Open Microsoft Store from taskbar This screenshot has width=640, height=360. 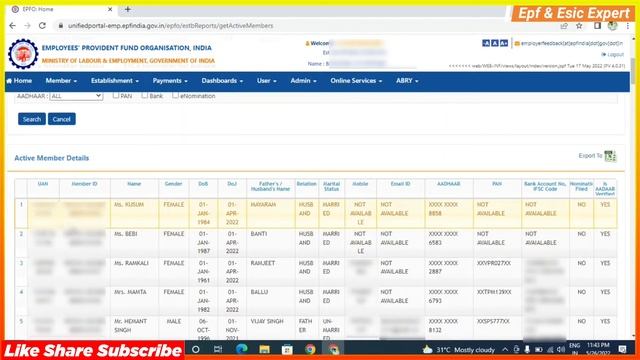287,349
